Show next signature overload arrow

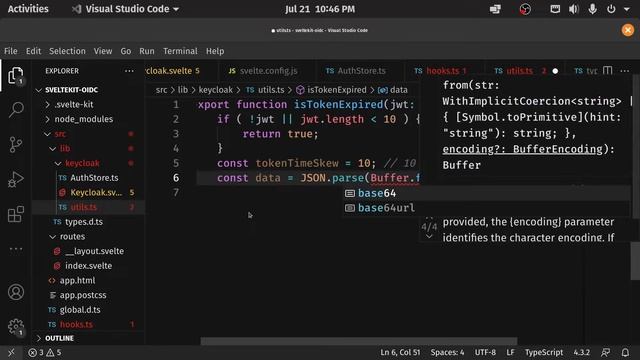[429, 237]
